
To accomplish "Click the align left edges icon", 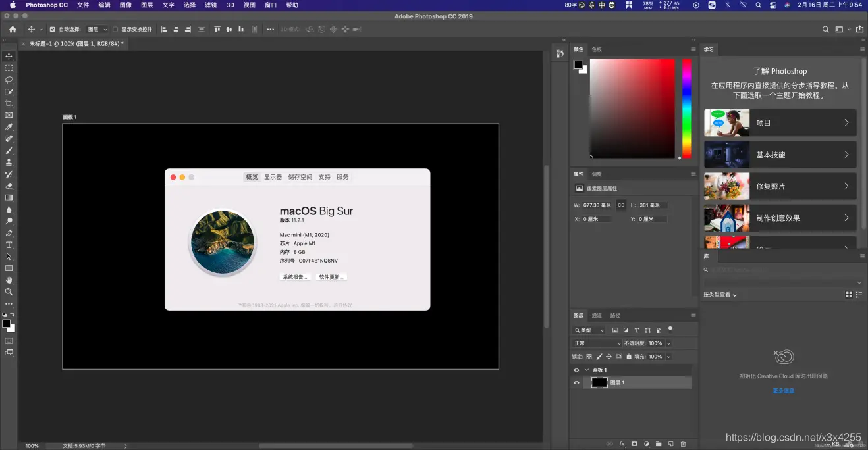I will pyautogui.click(x=165, y=30).
